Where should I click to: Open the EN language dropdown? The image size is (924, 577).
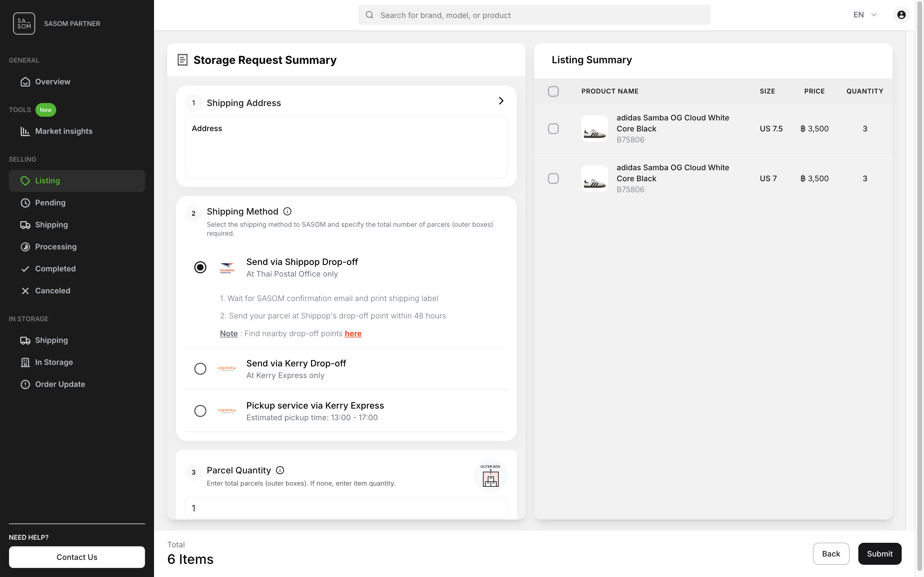click(864, 14)
